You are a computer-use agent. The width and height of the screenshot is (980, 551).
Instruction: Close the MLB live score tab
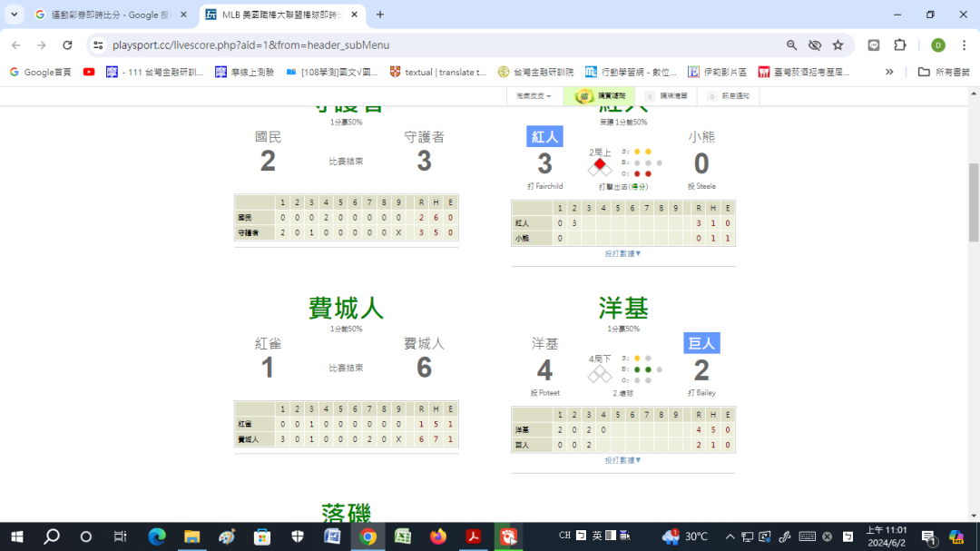355,15
